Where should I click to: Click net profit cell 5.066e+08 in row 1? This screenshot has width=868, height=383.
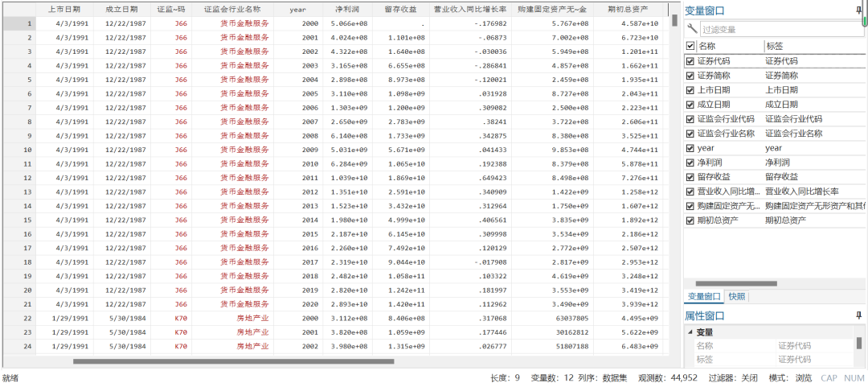click(x=348, y=23)
